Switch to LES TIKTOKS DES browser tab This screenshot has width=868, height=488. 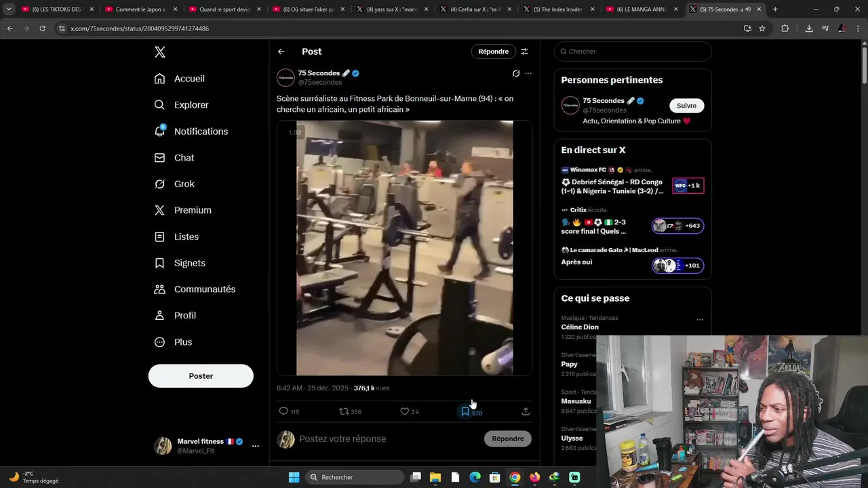point(56,9)
